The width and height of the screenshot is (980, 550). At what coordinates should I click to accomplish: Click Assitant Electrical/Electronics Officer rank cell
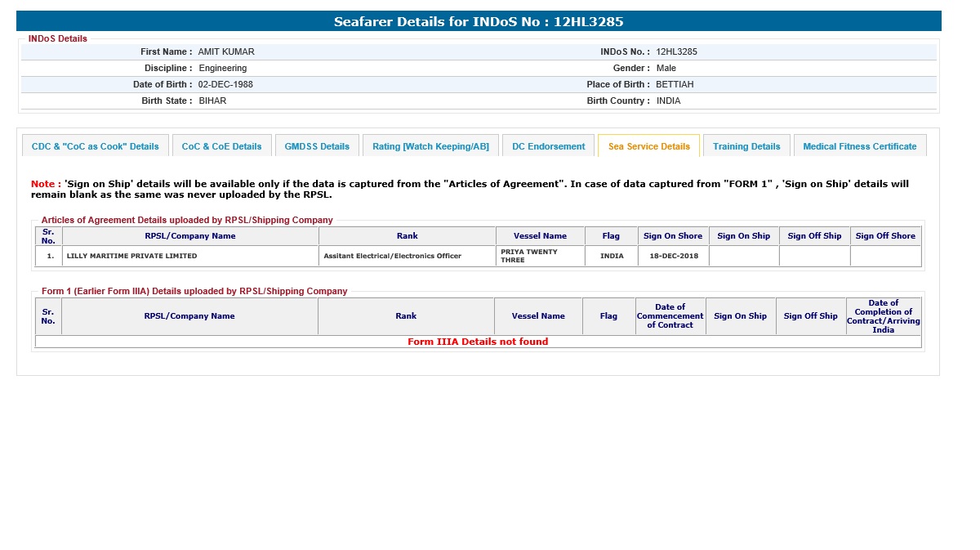[407, 256]
